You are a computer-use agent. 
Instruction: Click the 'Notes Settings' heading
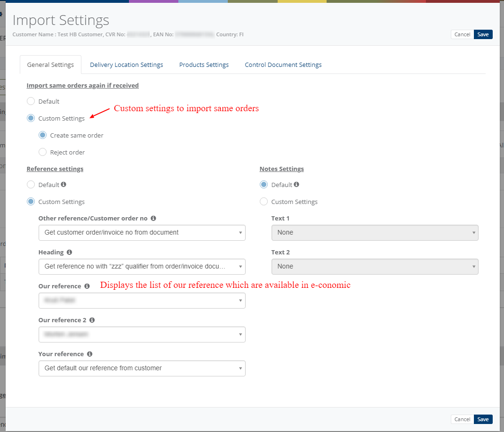click(281, 169)
